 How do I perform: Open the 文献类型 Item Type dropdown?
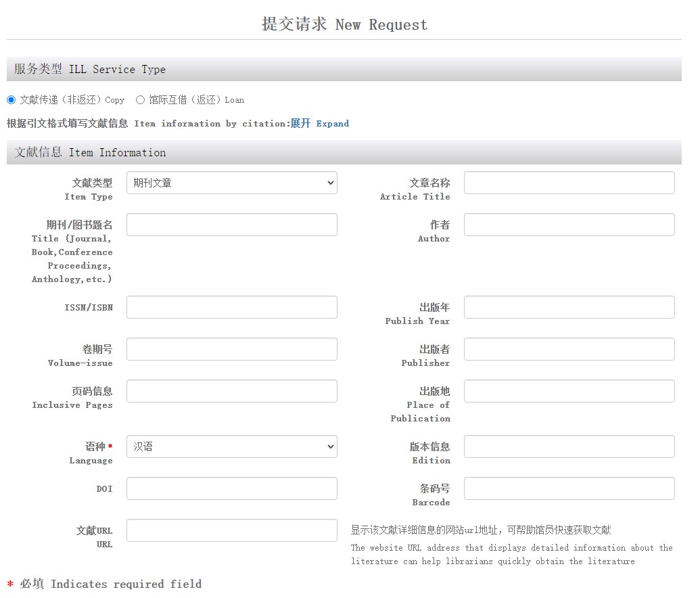point(231,183)
